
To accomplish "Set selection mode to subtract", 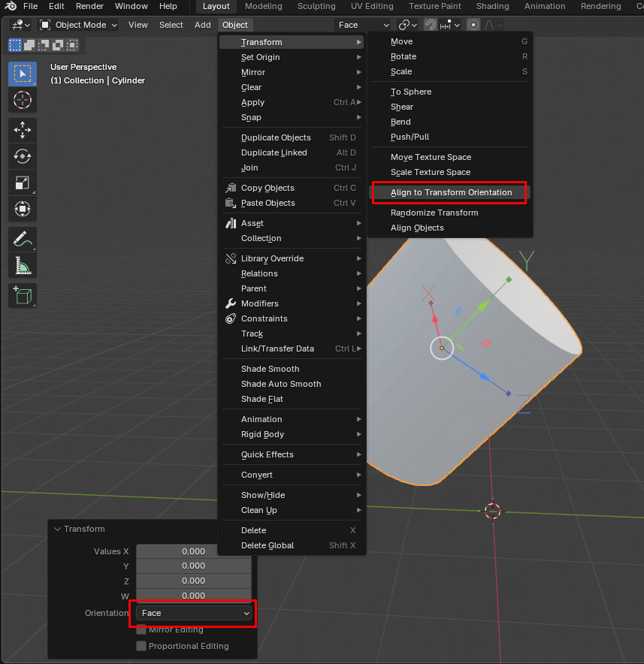I will click(44, 45).
